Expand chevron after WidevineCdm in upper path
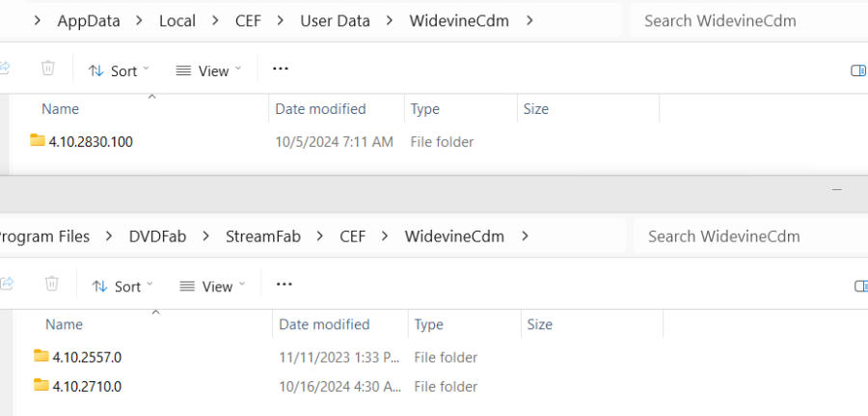This screenshot has width=868, height=416. tap(530, 20)
